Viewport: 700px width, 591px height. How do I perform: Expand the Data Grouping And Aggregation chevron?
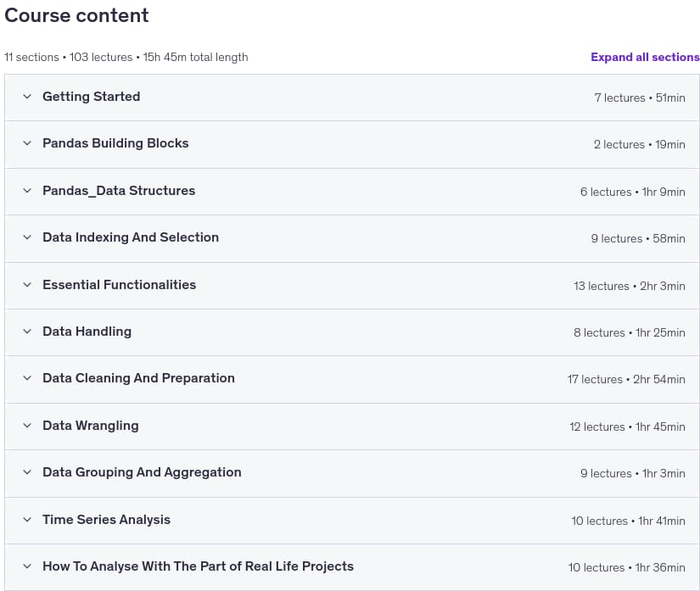[27, 472]
